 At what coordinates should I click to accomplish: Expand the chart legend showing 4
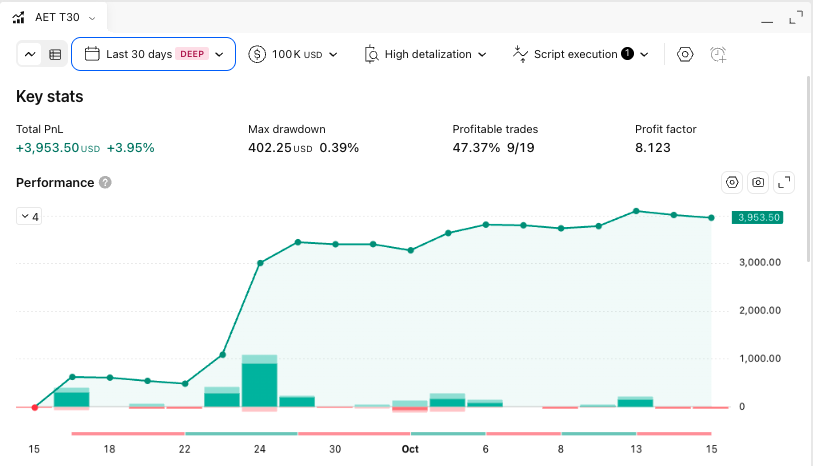29,217
